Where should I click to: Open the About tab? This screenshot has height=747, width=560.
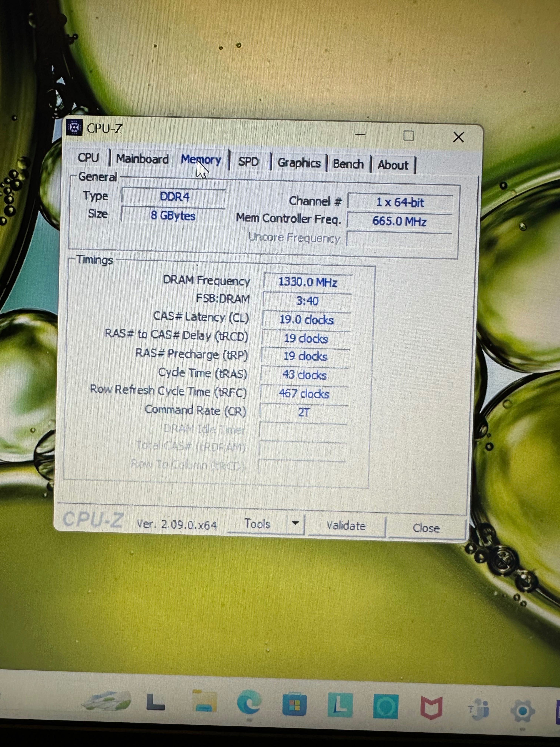point(393,165)
